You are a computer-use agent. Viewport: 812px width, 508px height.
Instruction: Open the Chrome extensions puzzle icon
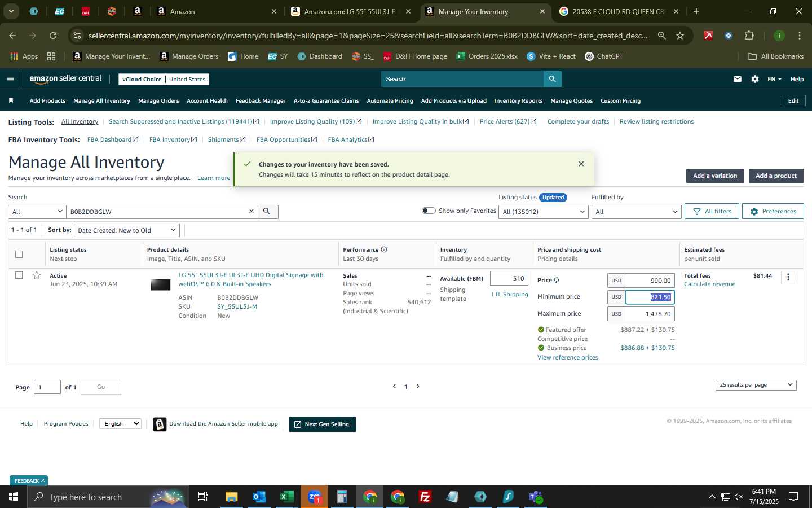coord(749,36)
